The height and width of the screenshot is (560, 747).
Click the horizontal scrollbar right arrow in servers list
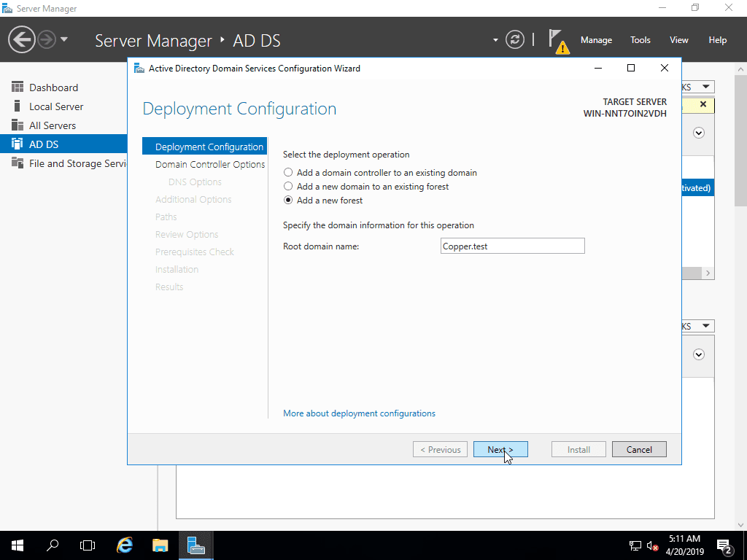click(708, 273)
